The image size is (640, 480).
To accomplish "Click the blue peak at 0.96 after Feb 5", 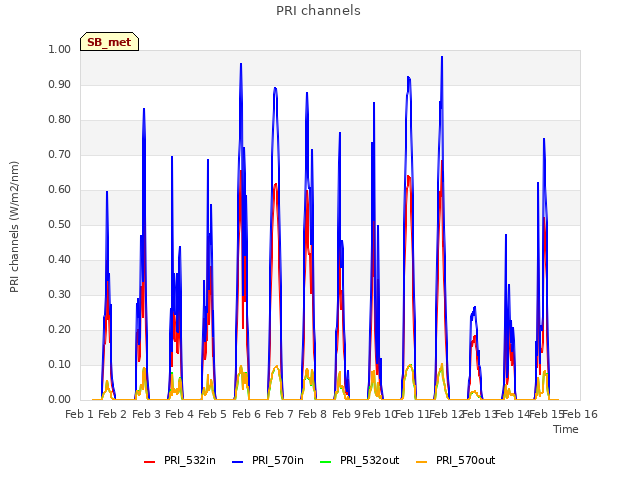I will [x=241, y=64].
